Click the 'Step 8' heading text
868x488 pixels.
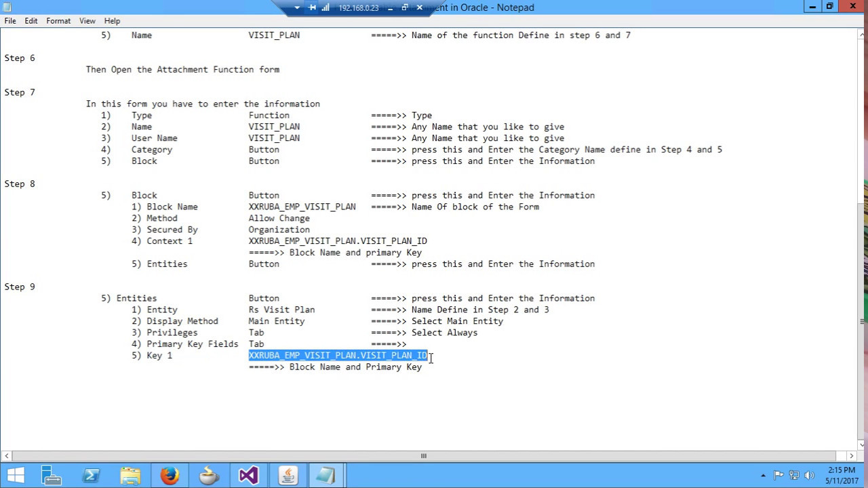point(20,184)
